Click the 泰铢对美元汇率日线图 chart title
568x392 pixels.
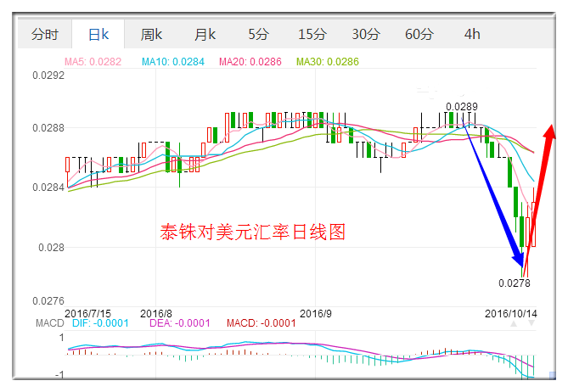252,232
